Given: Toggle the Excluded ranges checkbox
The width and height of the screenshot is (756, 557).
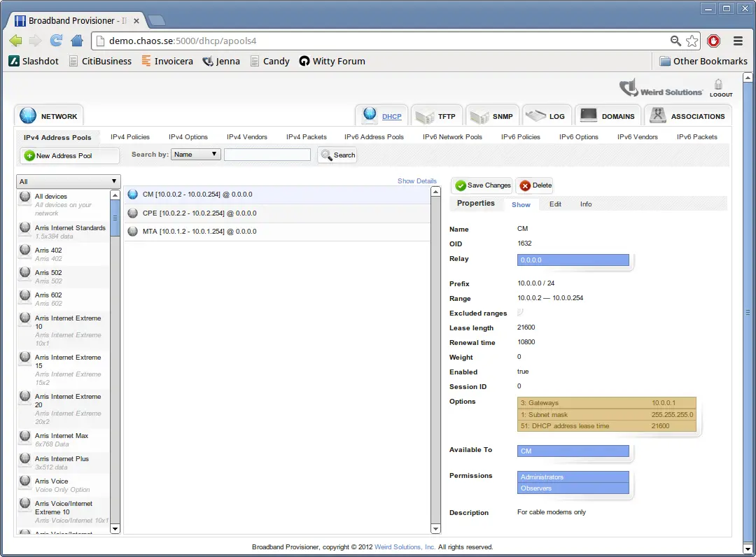Looking at the screenshot, I should (521, 313).
